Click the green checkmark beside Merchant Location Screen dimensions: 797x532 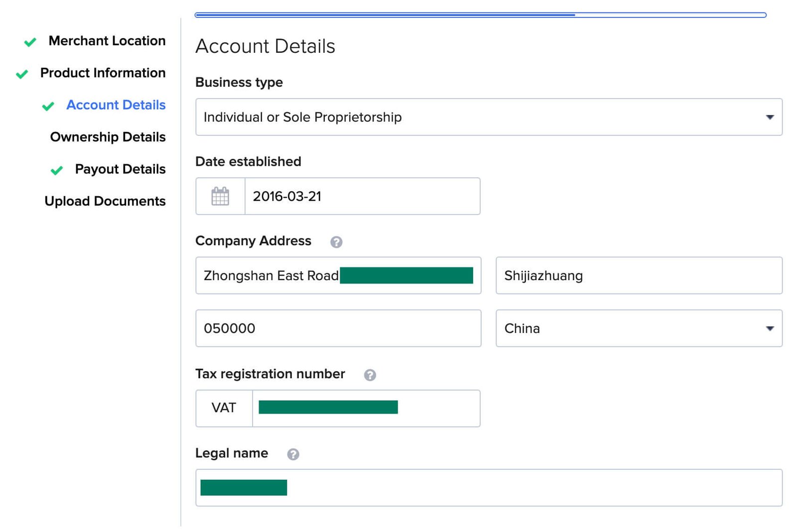pyautogui.click(x=29, y=41)
